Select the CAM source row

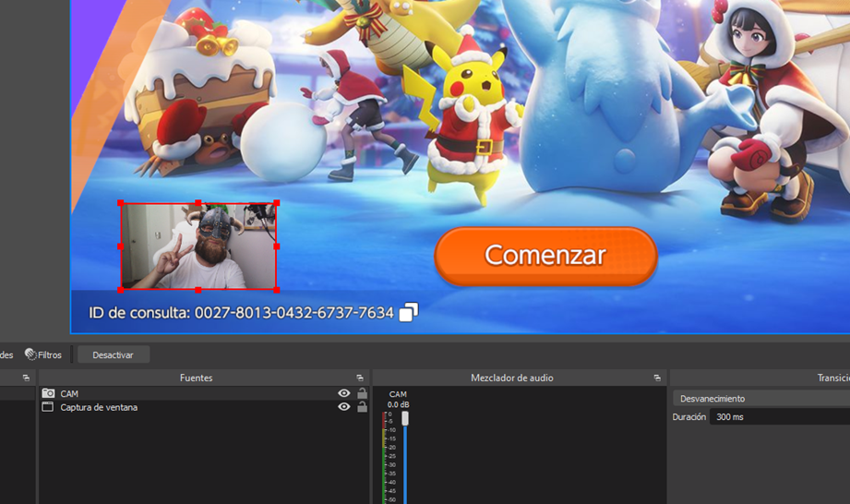tap(204, 393)
